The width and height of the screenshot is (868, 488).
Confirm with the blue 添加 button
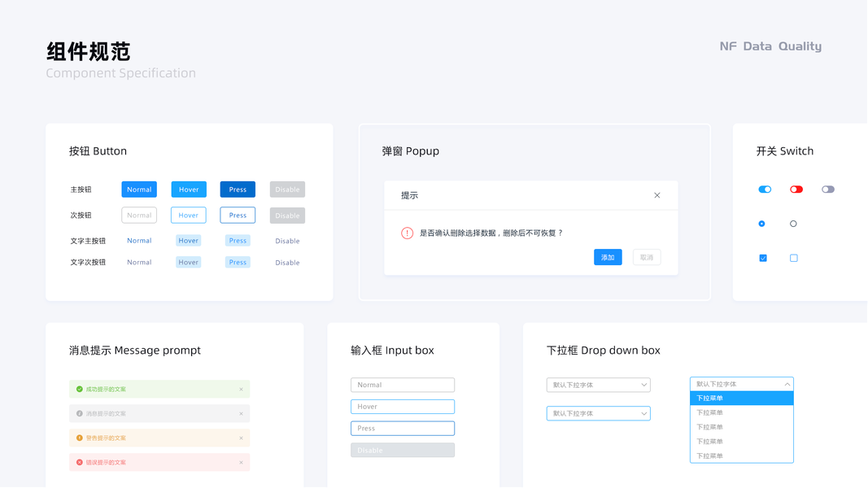tap(608, 257)
